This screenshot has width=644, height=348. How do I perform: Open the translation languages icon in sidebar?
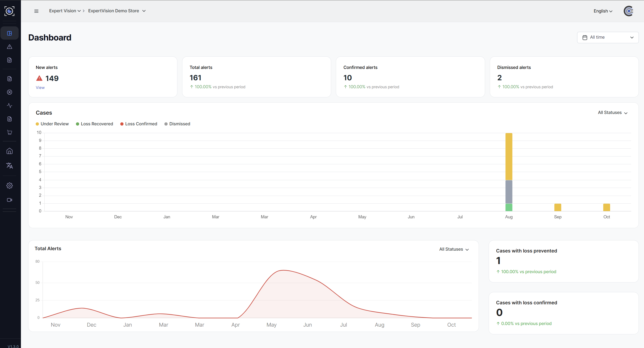click(x=10, y=166)
